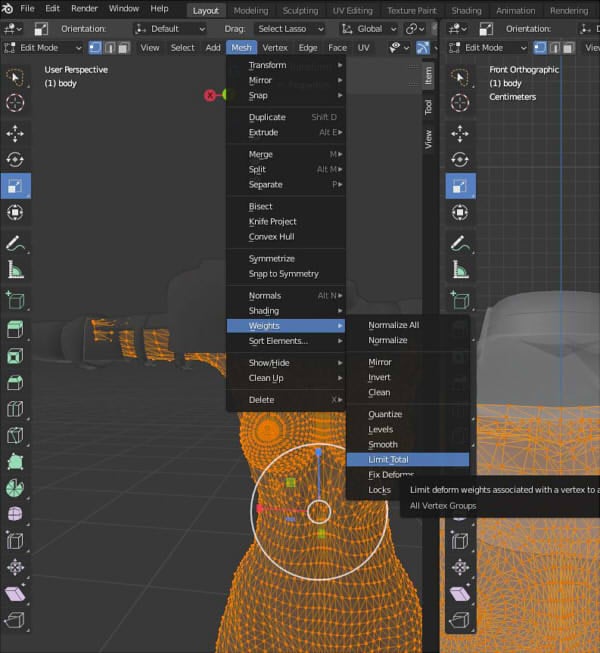Select the Extrude Region tool in left toolbar
Viewport: 600px width, 653px height.
coord(15,330)
